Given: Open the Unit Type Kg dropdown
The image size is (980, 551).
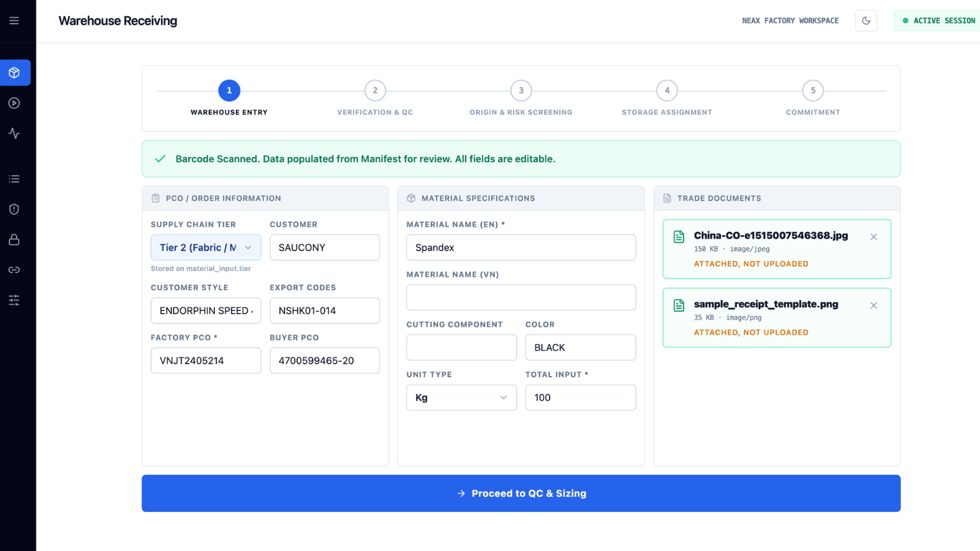Looking at the screenshot, I should tap(462, 397).
